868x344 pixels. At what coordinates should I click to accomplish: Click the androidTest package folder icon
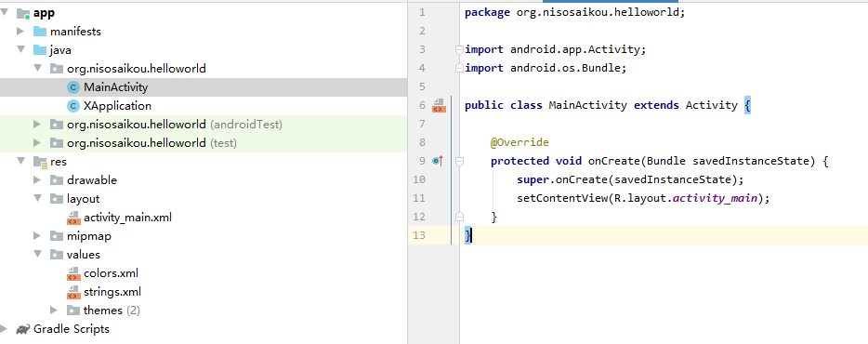(x=57, y=124)
